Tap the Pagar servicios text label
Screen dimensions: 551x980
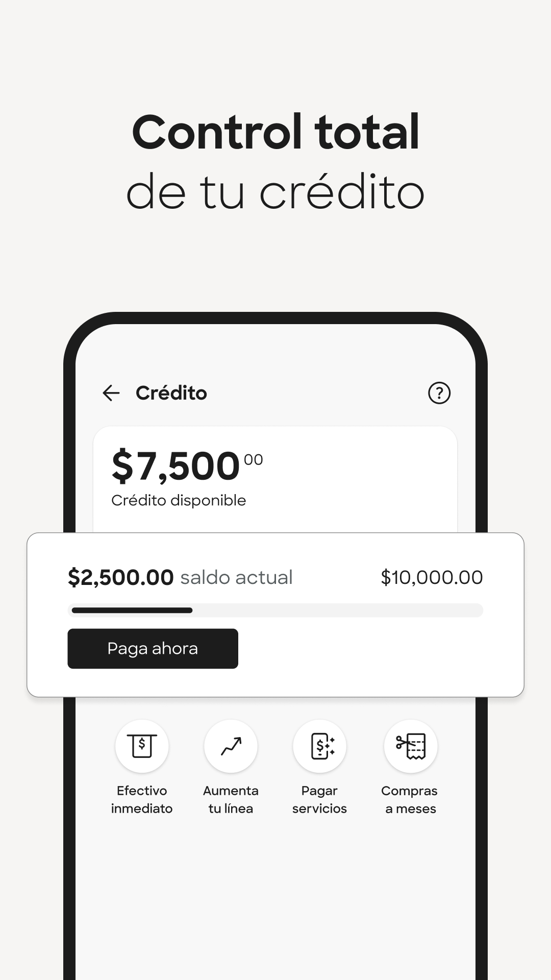tap(319, 799)
